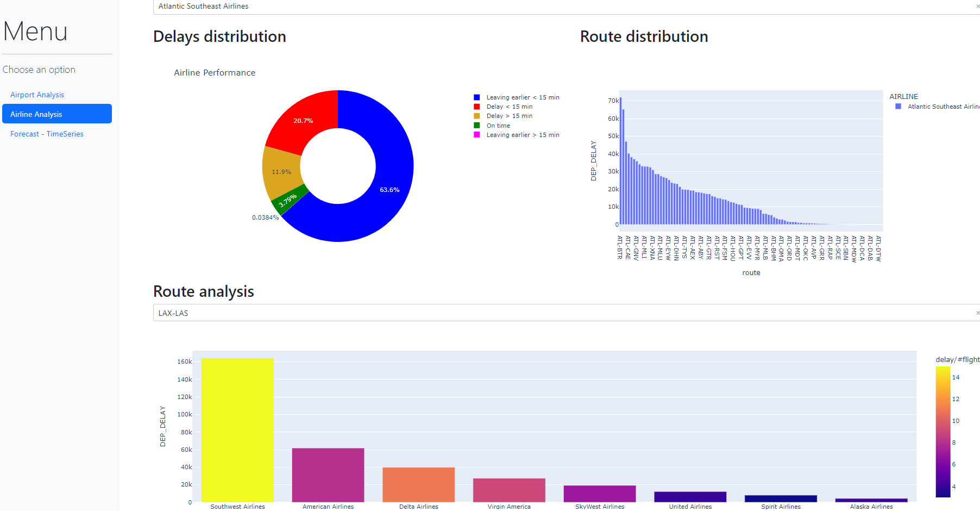
Task: Click the 'Airline Performance' chart title
Action: (x=215, y=72)
